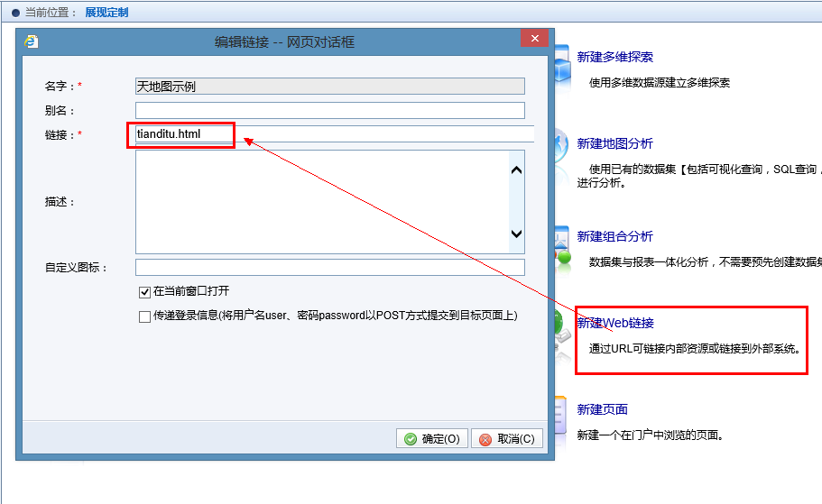Open the 新建组合分析 link
822x504 pixels.
615,236
